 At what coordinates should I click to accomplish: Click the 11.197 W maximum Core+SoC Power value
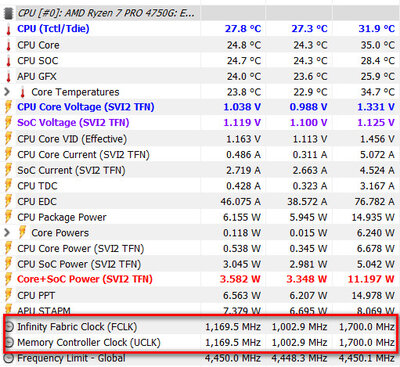click(x=371, y=279)
